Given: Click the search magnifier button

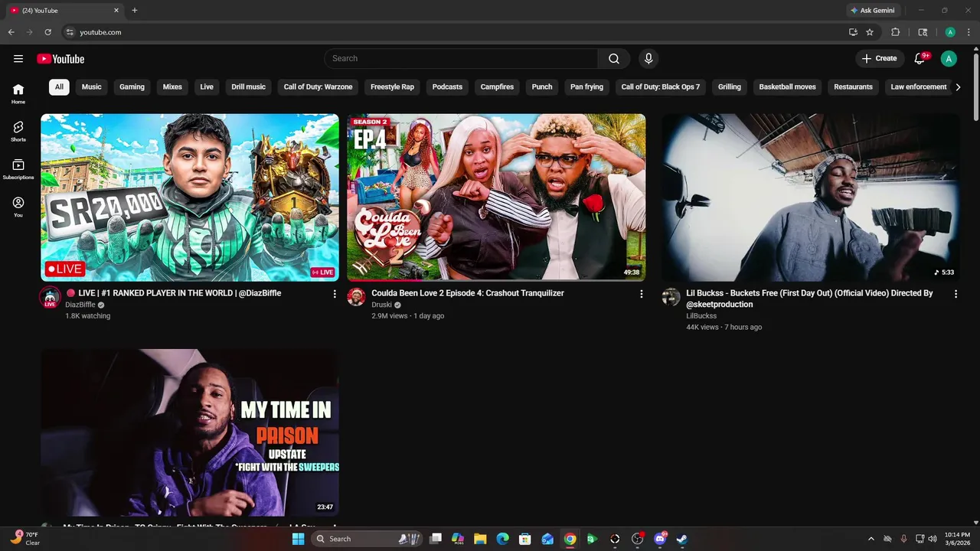Looking at the screenshot, I should click(x=614, y=59).
